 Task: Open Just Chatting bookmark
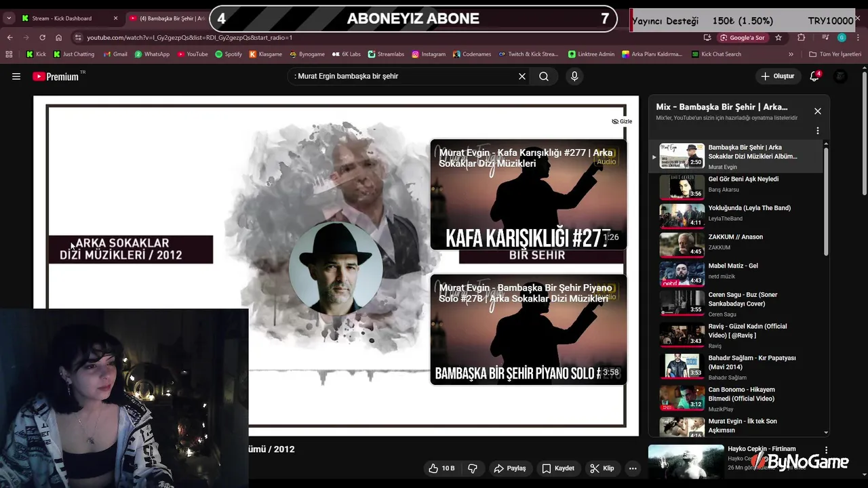(x=74, y=54)
